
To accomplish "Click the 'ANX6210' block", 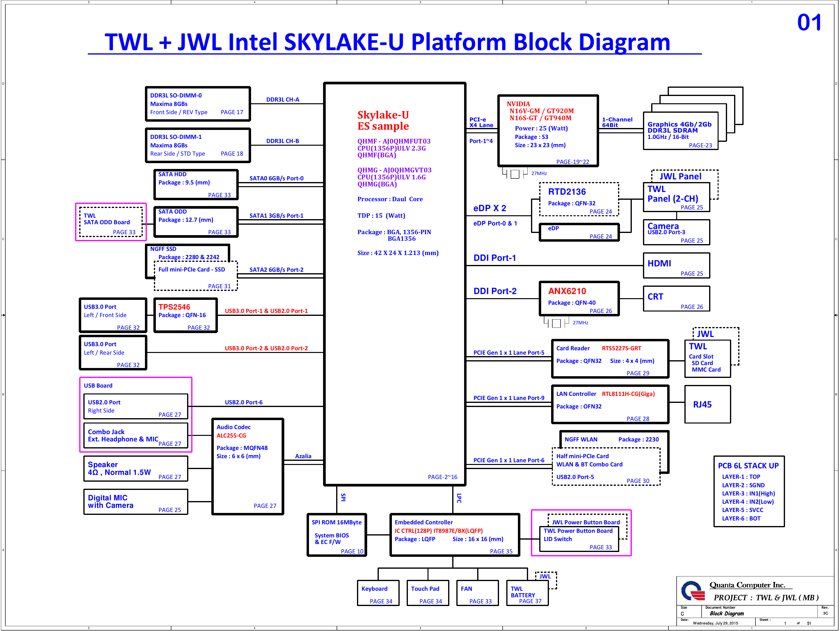I will point(579,299).
